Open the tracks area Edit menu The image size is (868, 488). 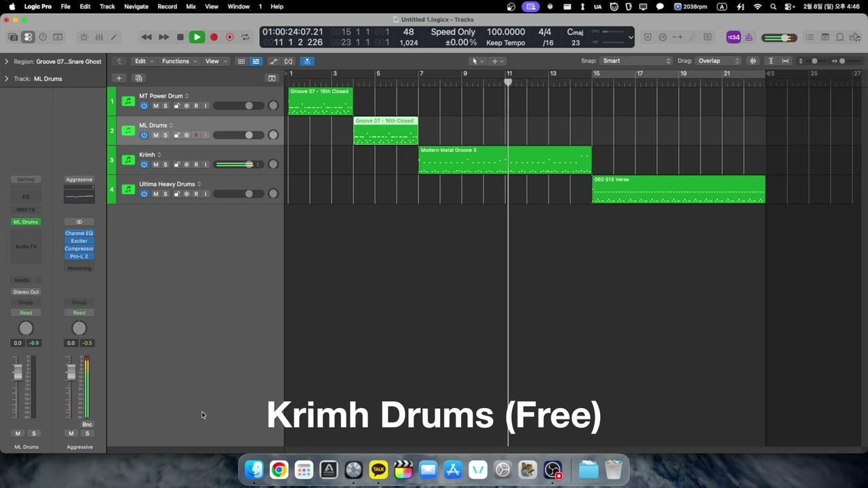143,61
